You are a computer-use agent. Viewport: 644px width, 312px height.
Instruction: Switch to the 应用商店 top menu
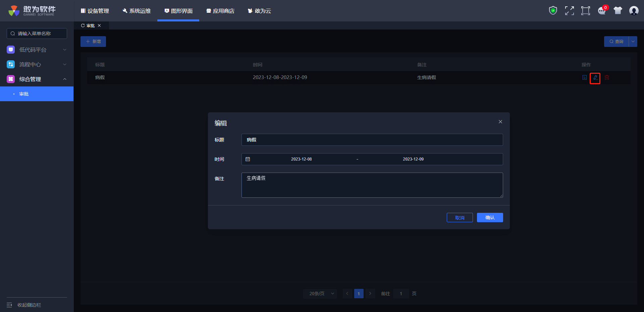click(220, 11)
